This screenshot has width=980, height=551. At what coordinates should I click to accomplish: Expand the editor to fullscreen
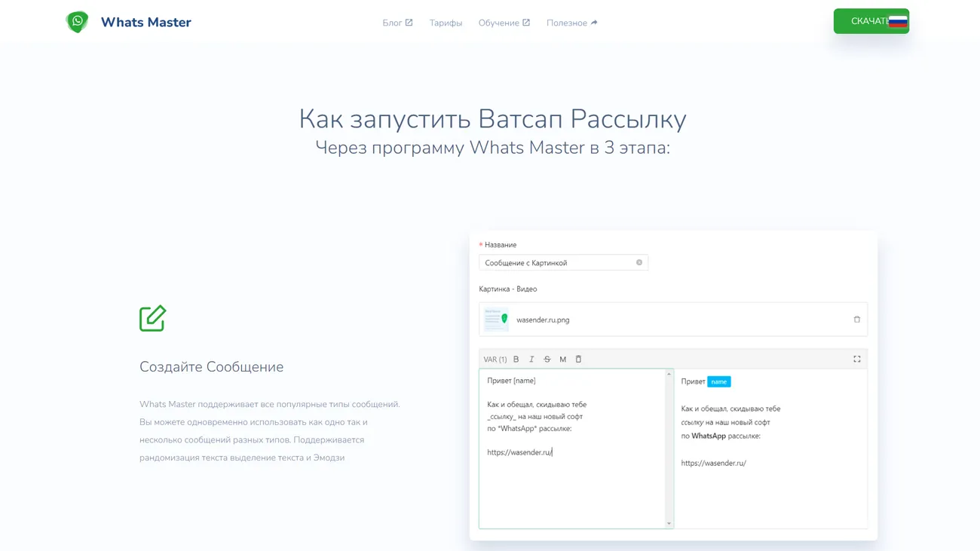856,360
